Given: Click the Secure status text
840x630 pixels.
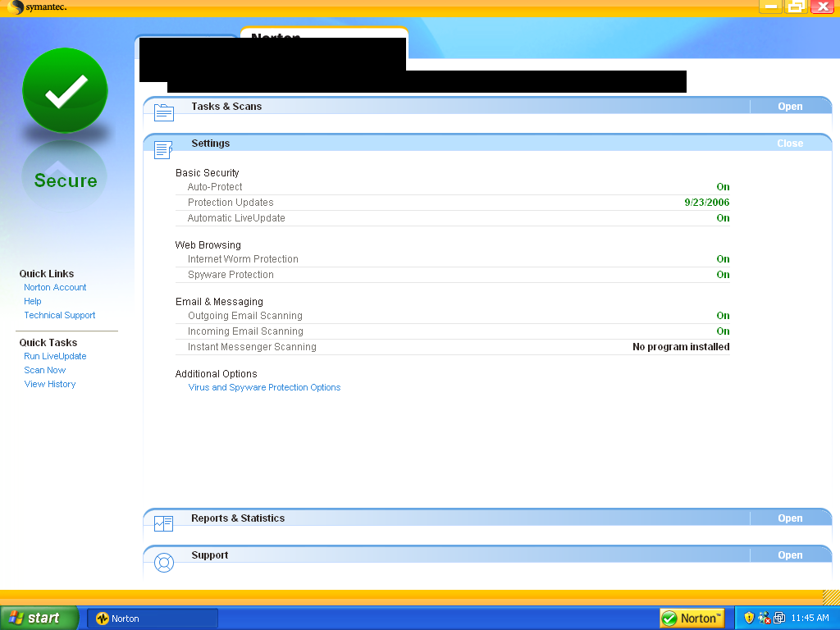Looking at the screenshot, I should pyautogui.click(x=66, y=180).
